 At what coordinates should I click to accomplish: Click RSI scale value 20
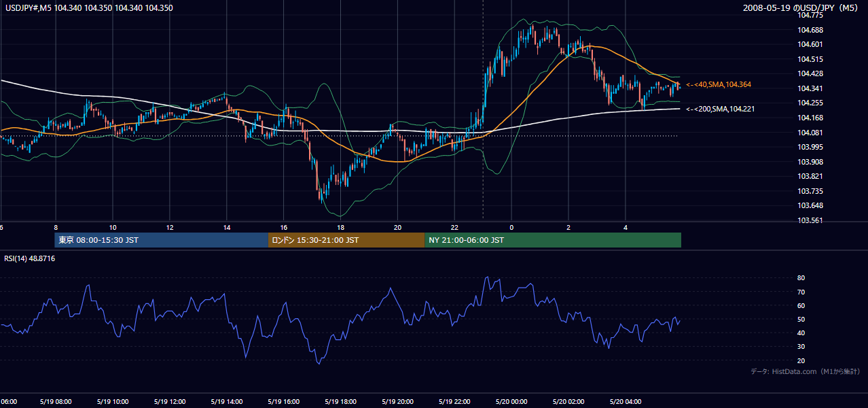click(801, 360)
